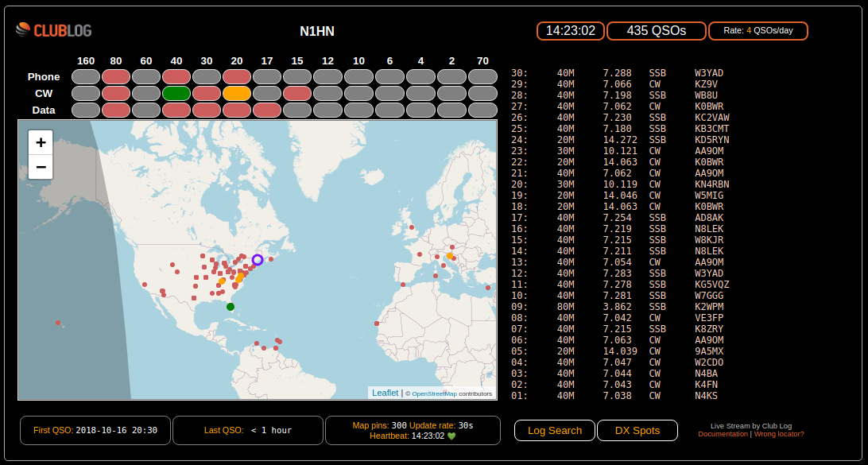Toggle the 160m Phone band indicator
868x465 pixels.
point(85,76)
